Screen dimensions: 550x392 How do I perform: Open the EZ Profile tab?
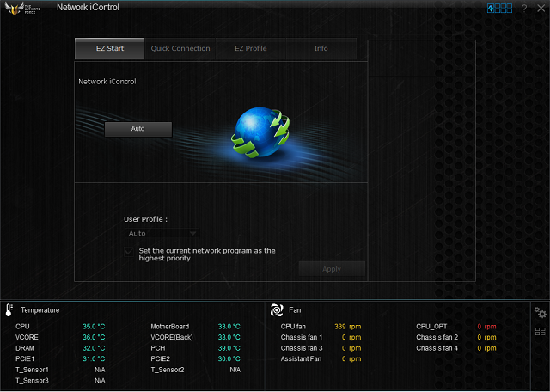251,49
